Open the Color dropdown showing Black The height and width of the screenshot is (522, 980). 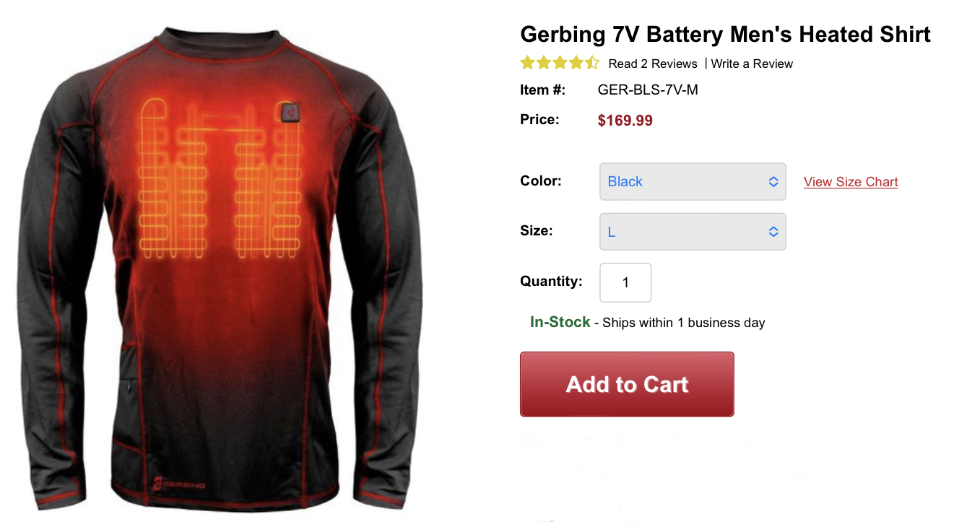(693, 181)
